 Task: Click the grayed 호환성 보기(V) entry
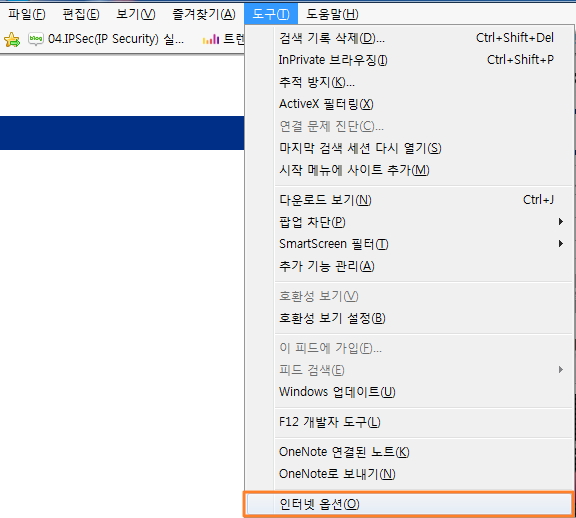pos(408,296)
